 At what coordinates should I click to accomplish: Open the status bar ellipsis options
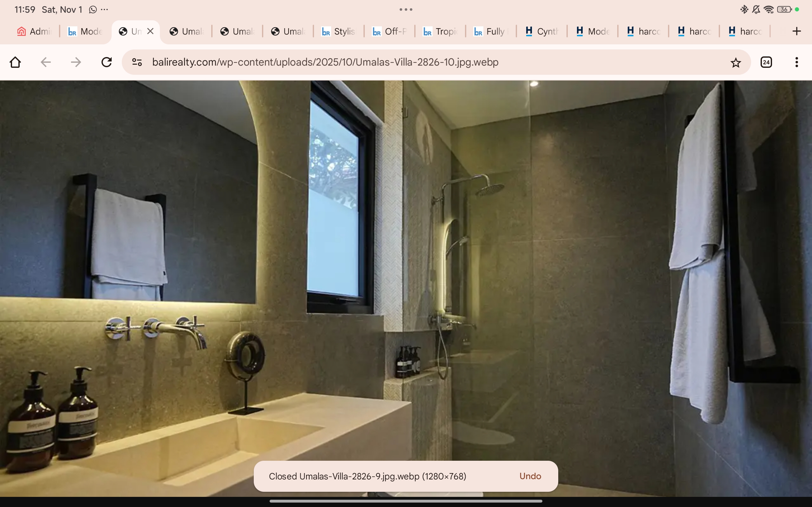click(x=105, y=10)
